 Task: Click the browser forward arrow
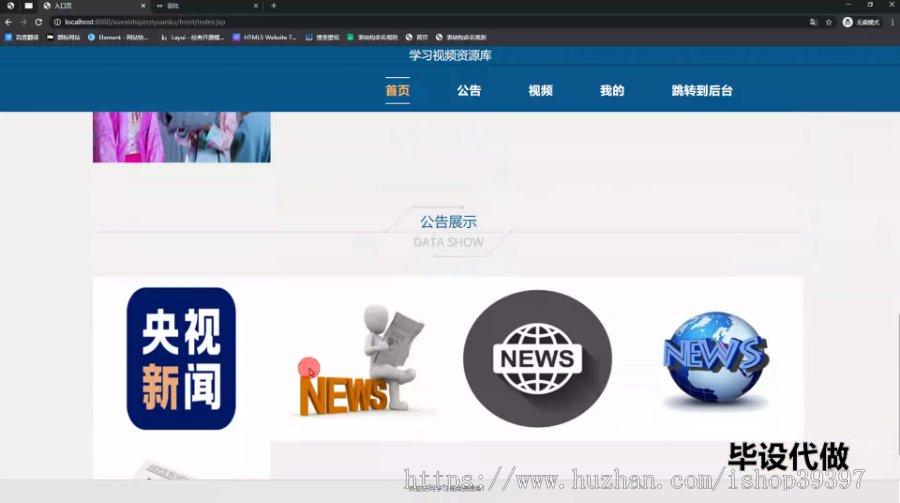tap(23, 22)
